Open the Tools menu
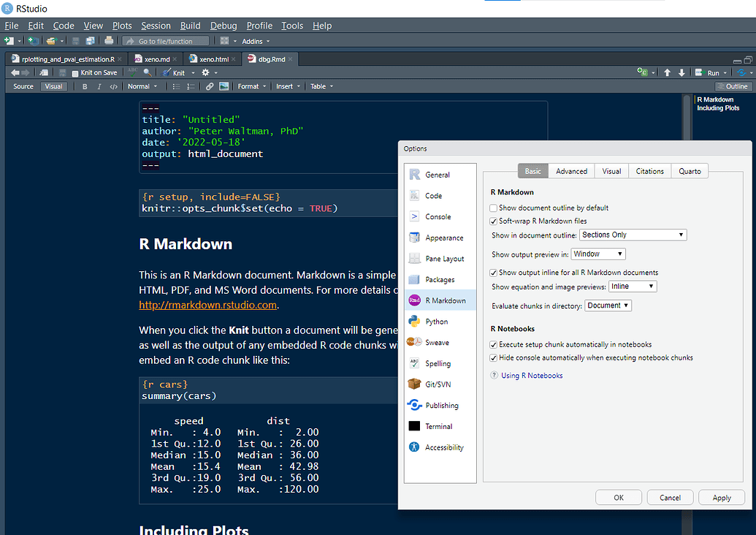Image resolution: width=756 pixels, height=535 pixels. point(291,26)
